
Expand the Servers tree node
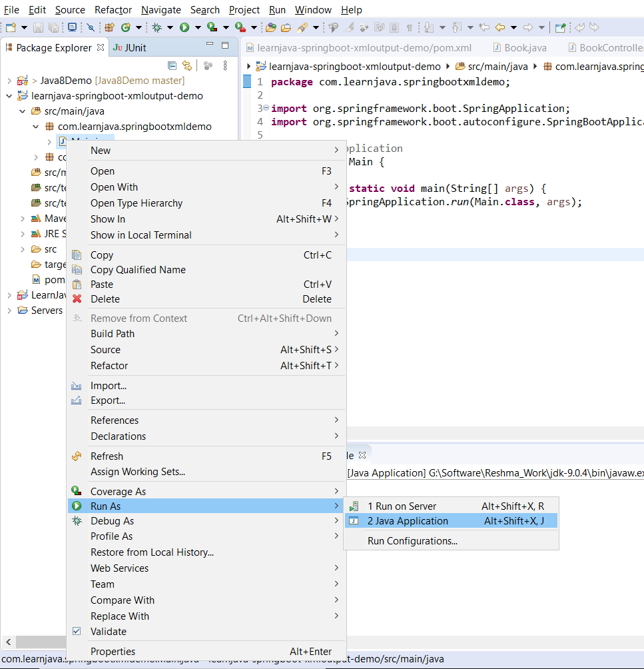9,311
